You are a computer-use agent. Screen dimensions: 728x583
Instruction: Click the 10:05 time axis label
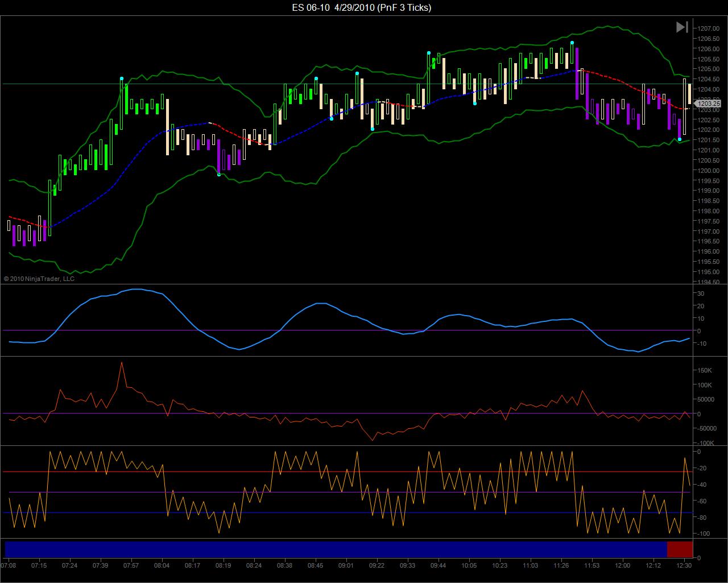[x=469, y=565]
